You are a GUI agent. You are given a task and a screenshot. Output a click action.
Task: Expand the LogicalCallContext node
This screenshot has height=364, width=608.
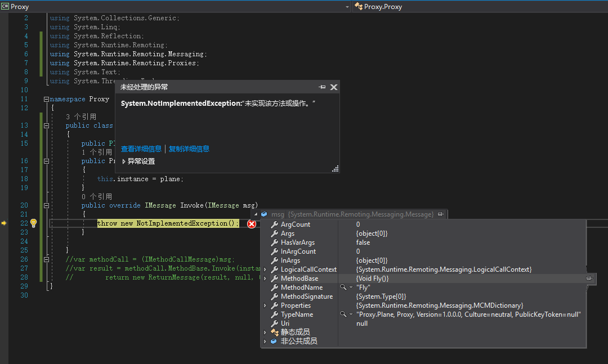click(x=265, y=269)
